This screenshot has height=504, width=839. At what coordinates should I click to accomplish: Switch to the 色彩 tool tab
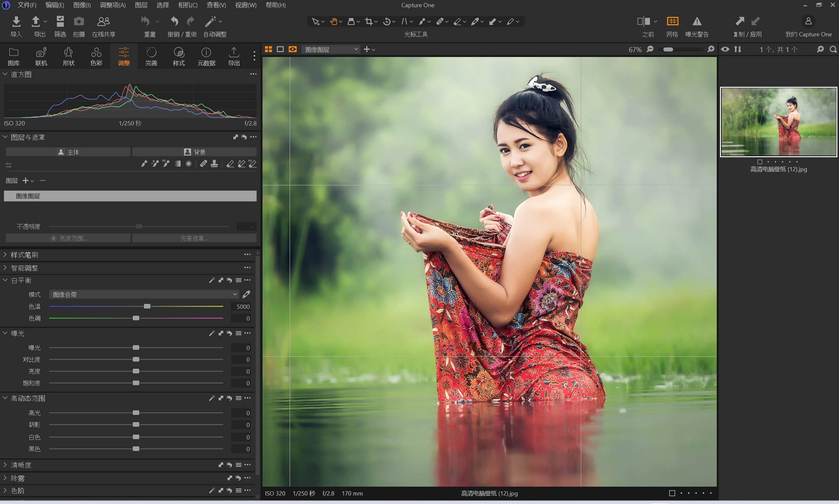tap(96, 56)
